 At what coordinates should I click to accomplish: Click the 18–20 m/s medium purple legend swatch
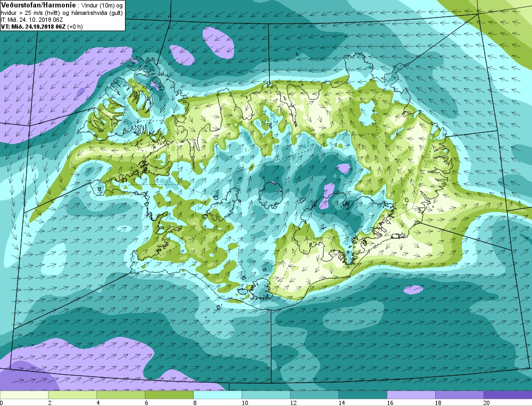click(x=460, y=395)
